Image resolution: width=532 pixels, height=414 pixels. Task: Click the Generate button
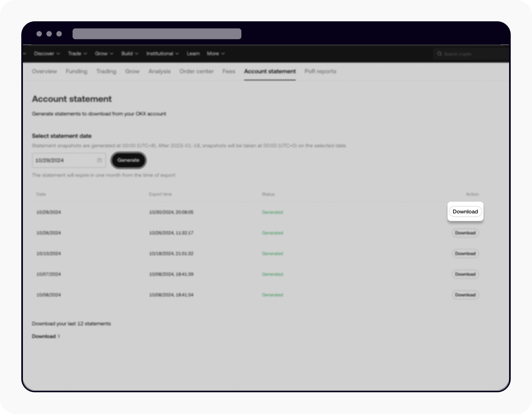pos(128,160)
